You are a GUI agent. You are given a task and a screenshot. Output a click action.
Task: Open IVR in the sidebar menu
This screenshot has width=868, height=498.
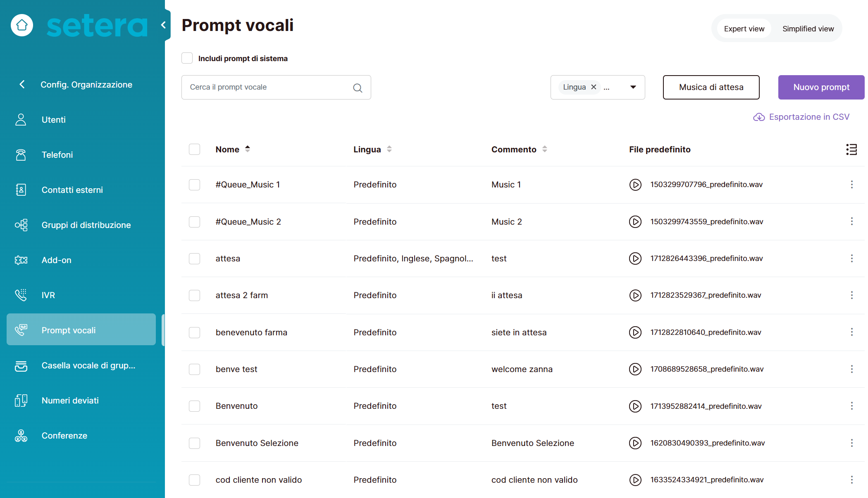[48, 295]
